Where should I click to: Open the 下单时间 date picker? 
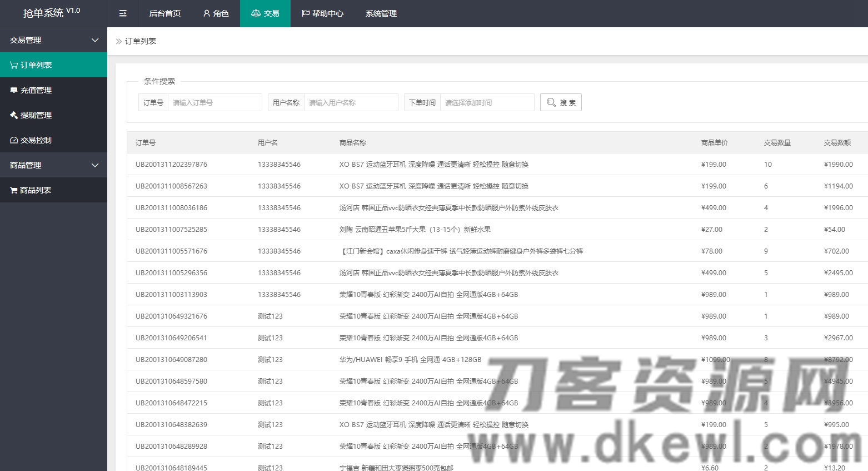[x=487, y=102]
